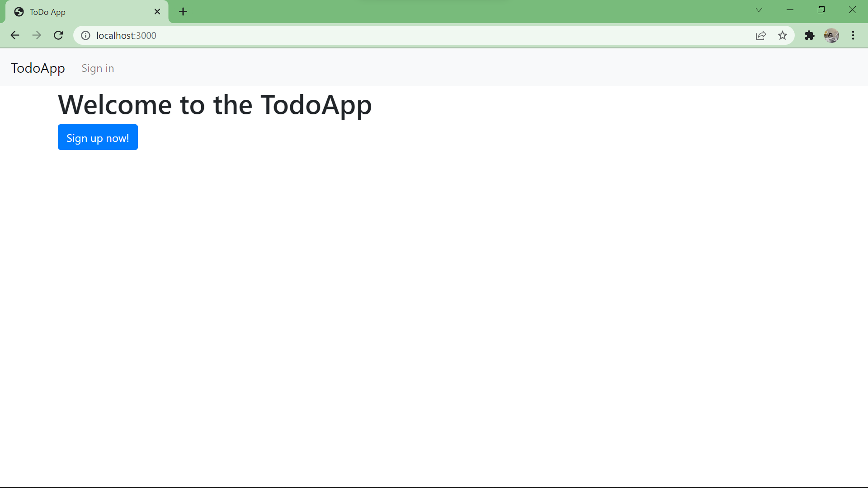This screenshot has width=868, height=488.
Task: Open the Sign in link
Action: click(98, 68)
